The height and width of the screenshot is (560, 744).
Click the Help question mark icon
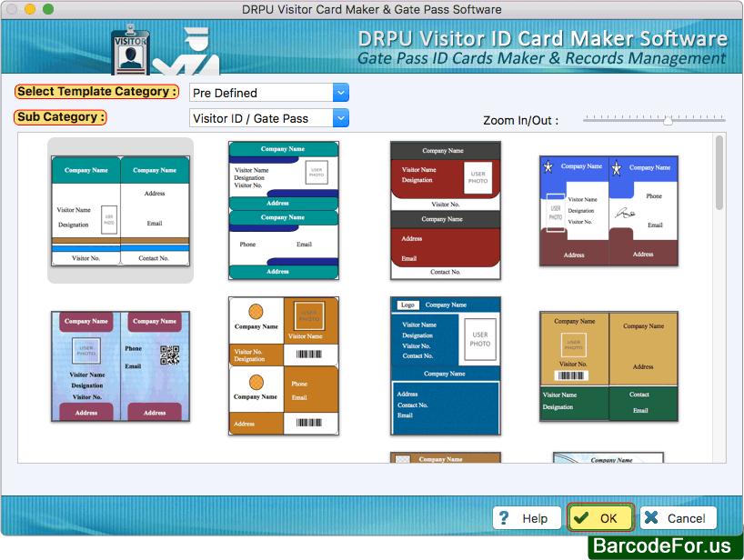click(506, 517)
